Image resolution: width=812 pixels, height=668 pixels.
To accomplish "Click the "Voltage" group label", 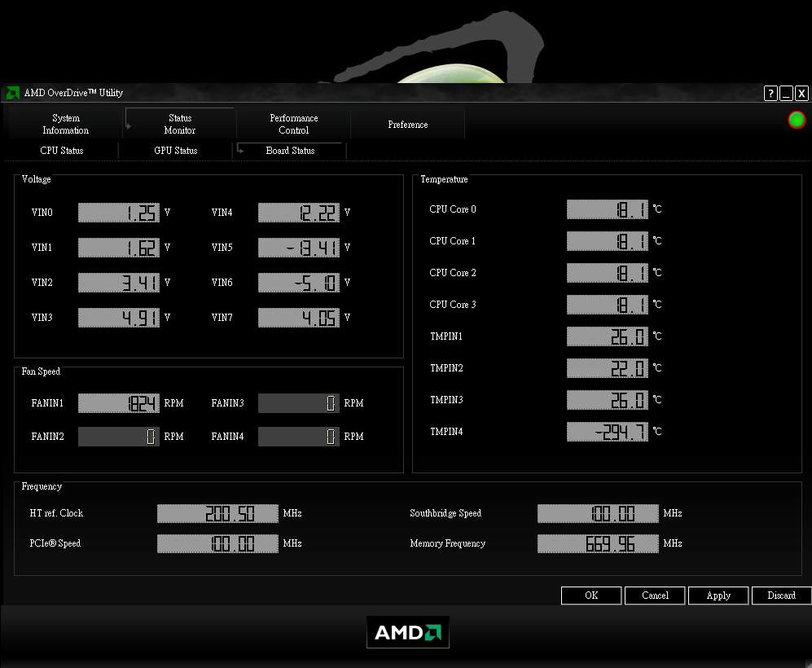I will point(37,179).
